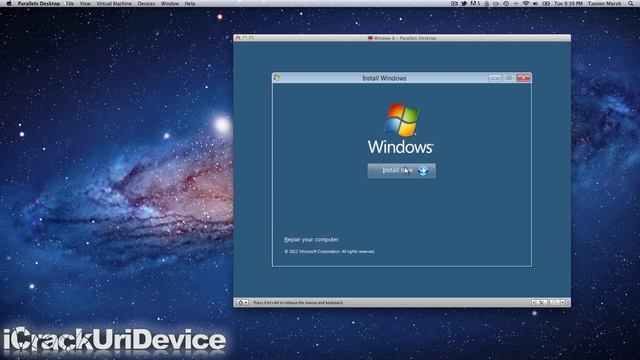Click the volume speaker icon
This screenshot has height=360, width=640.
coord(535,3)
